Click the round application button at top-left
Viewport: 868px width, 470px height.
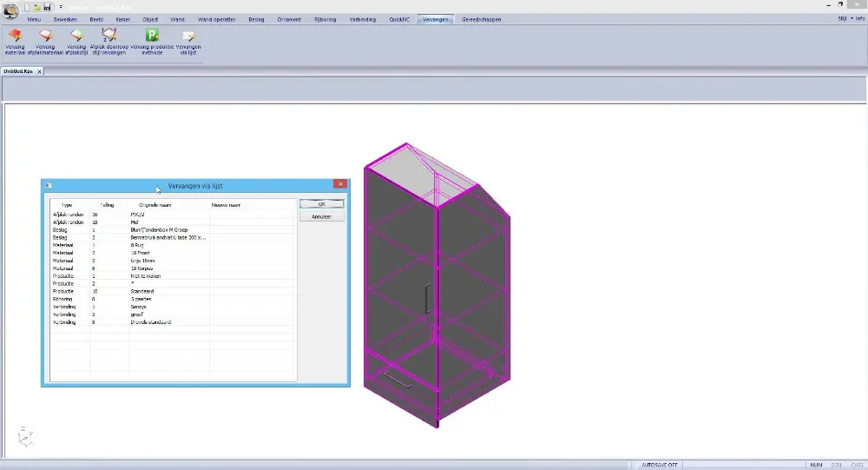click(10, 10)
